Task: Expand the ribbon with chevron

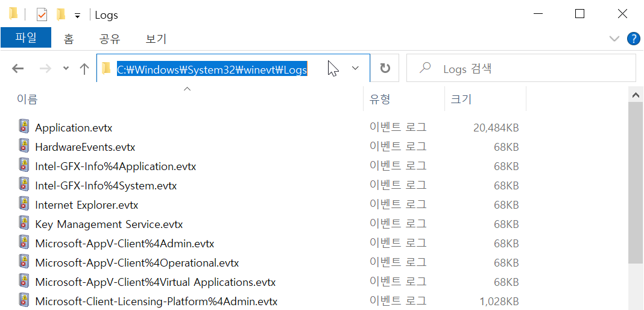Action: [614, 39]
